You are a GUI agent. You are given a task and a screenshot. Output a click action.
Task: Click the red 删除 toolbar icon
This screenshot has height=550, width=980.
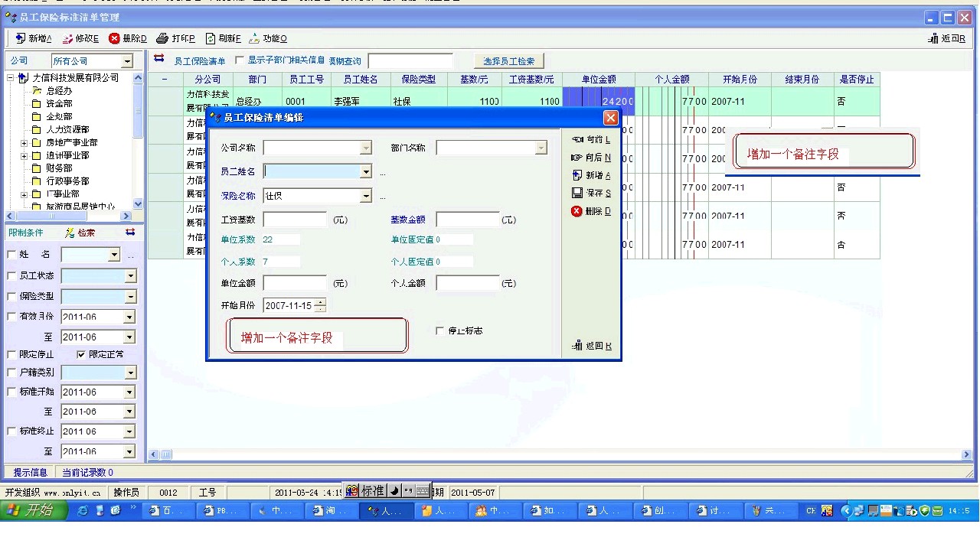click(x=115, y=38)
